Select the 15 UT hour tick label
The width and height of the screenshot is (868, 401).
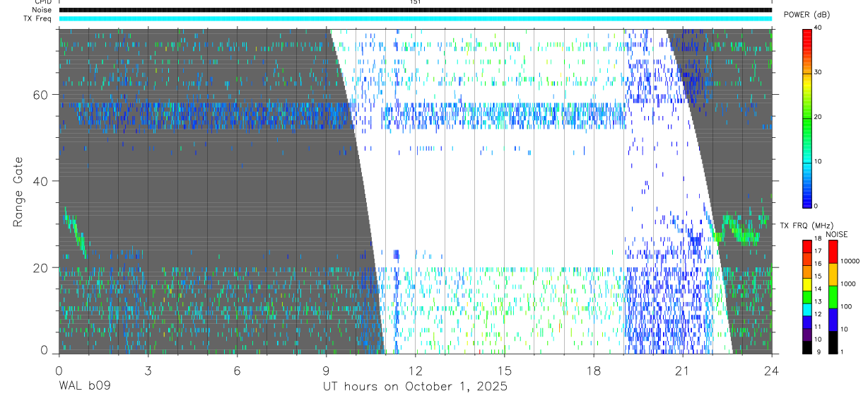(x=505, y=370)
